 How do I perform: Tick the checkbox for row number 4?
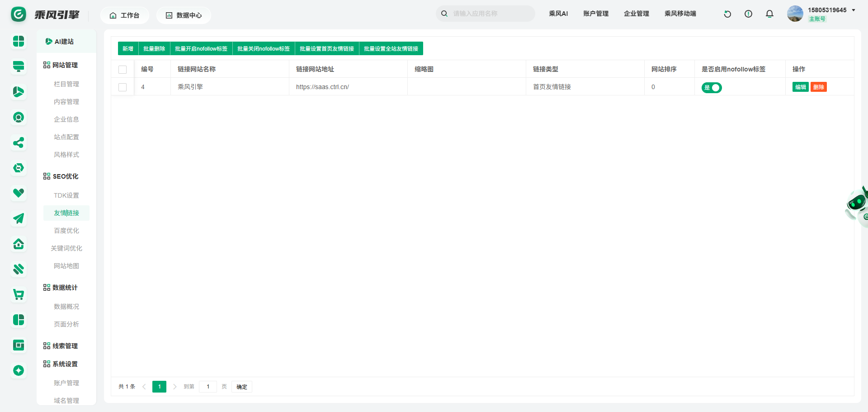[123, 87]
